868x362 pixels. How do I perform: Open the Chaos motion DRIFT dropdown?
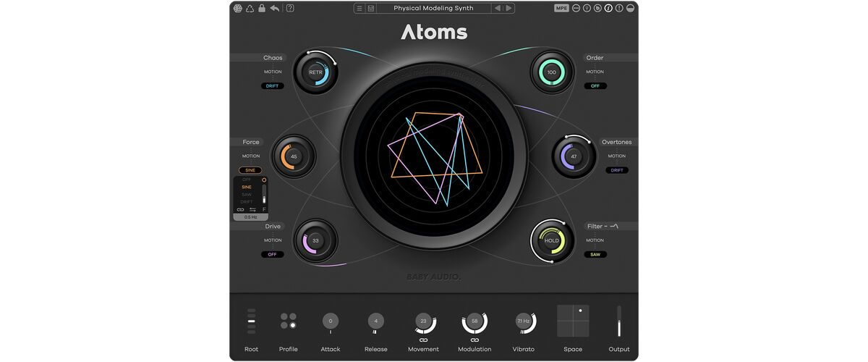click(272, 86)
